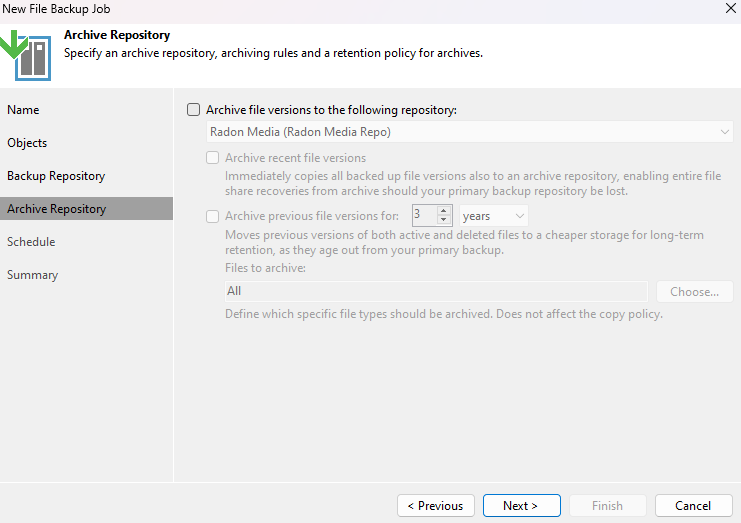The height and width of the screenshot is (523, 741).
Task: Go to the Name wizard step
Action: (23, 110)
